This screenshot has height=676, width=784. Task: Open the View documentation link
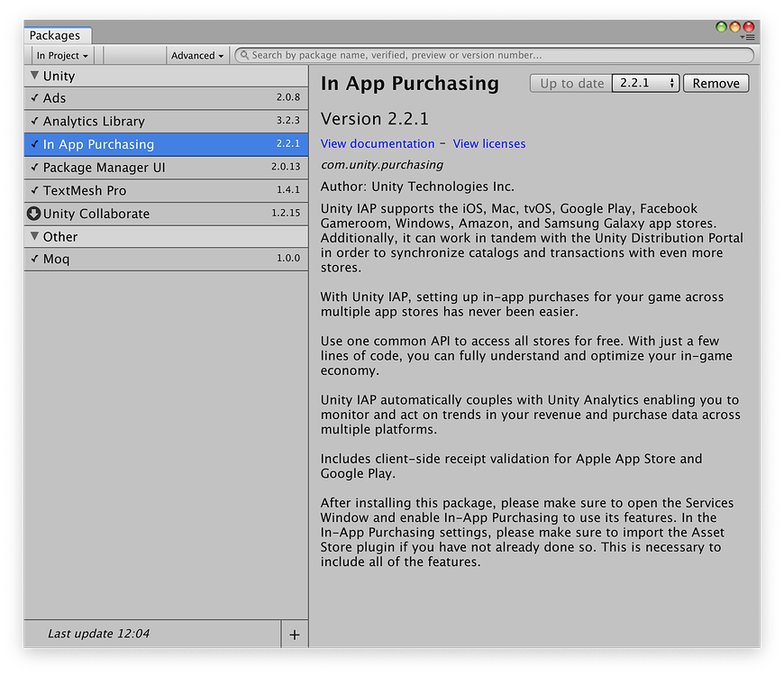[x=377, y=143]
